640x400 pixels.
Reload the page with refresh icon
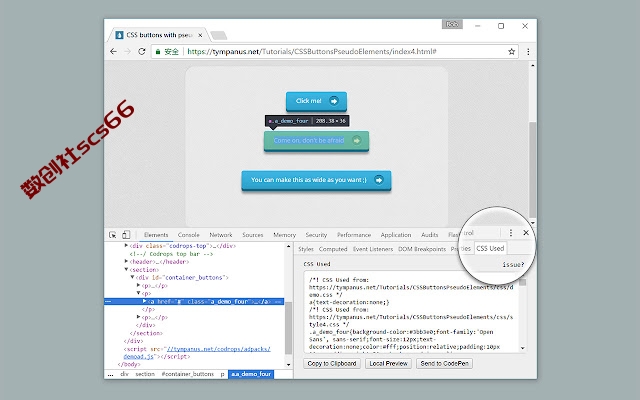point(142,51)
